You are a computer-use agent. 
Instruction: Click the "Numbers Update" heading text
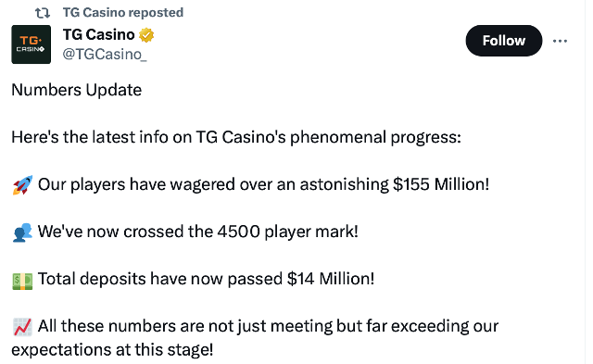76,91
